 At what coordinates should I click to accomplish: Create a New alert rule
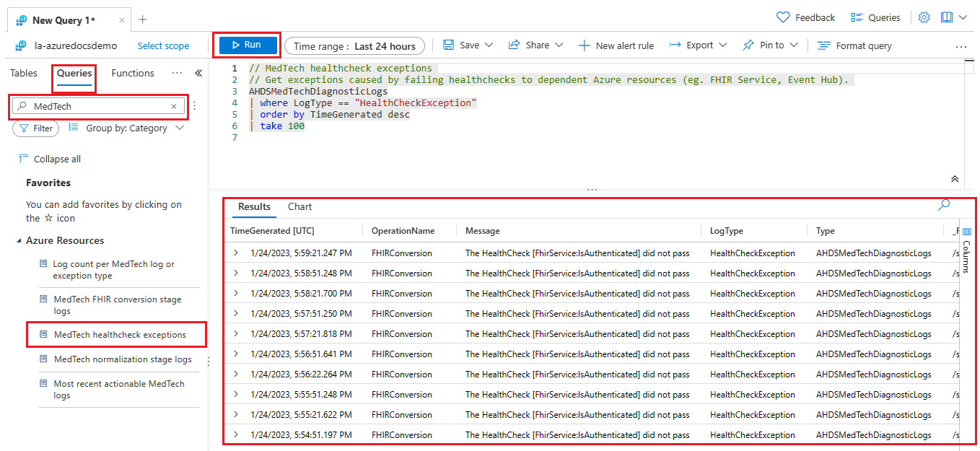[x=616, y=45]
